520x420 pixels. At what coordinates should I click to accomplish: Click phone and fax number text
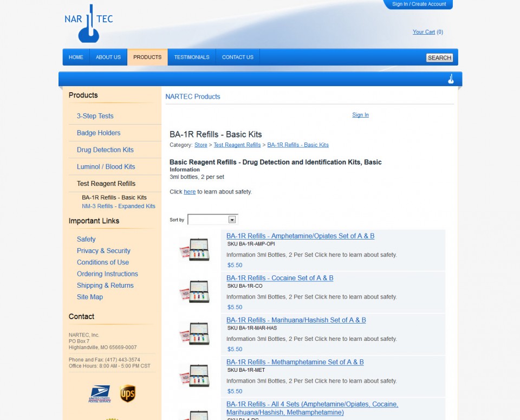click(104, 360)
